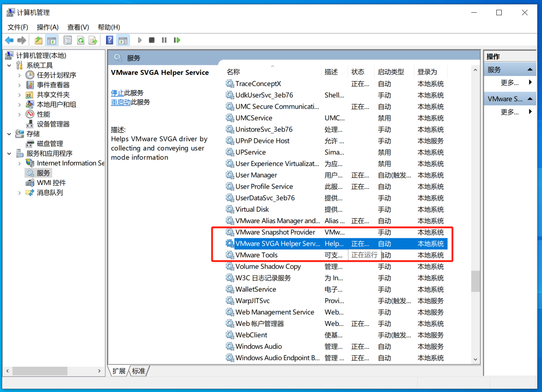Click the 消息队列 icon in tree

30,193
